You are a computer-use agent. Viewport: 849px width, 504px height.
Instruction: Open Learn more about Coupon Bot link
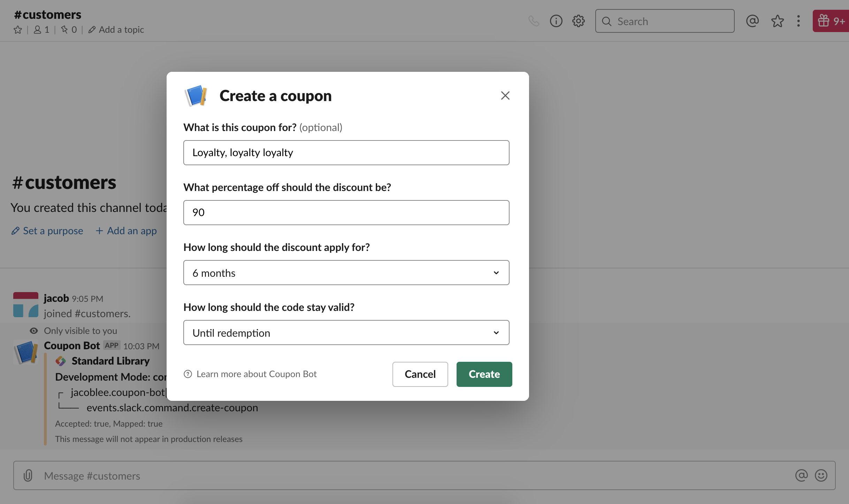pos(256,374)
